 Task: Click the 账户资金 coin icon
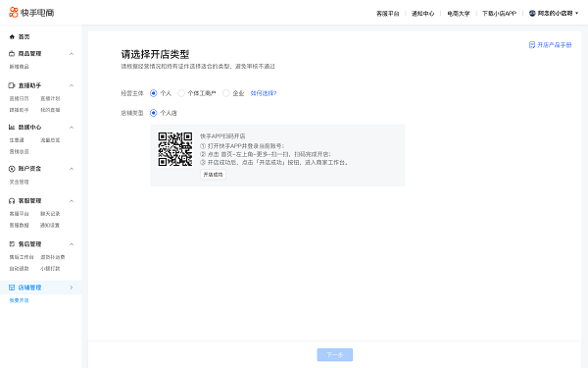pyautogui.click(x=12, y=169)
